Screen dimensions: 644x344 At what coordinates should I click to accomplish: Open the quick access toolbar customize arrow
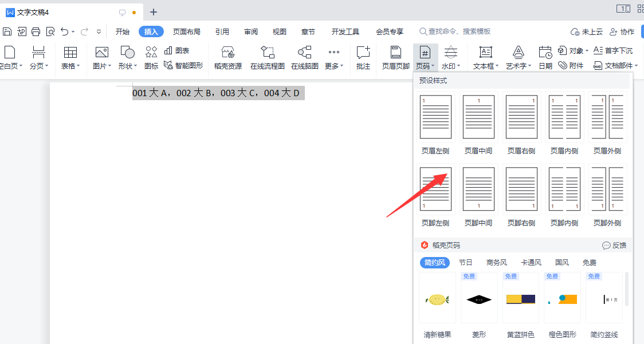(x=99, y=31)
